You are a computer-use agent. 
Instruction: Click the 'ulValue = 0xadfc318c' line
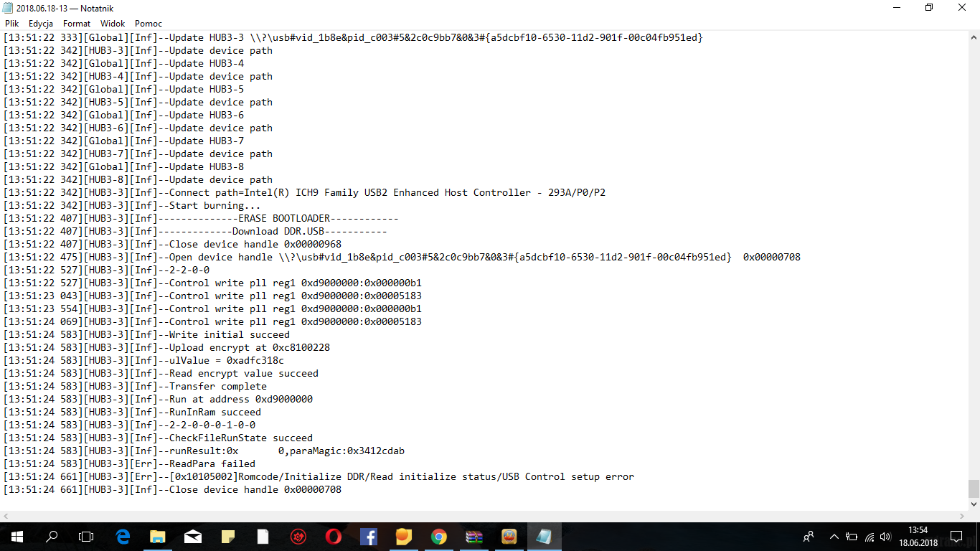coord(143,360)
